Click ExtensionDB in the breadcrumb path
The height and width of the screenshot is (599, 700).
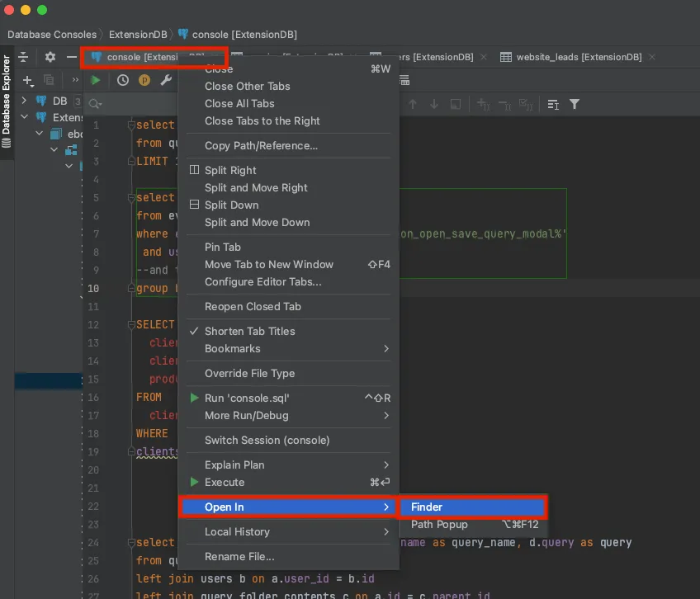[x=140, y=35]
